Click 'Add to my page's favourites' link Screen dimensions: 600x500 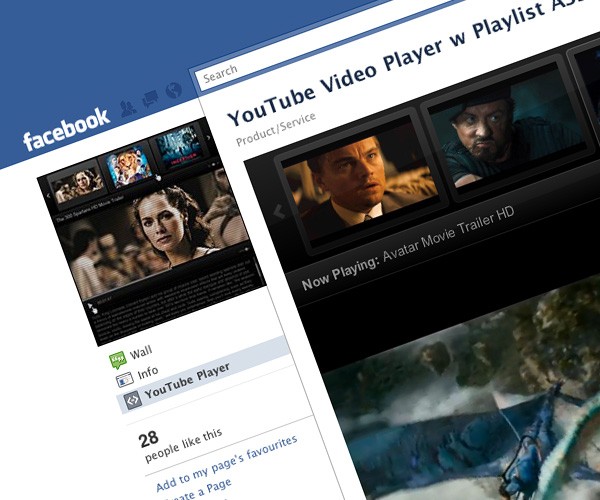pos(227,463)
